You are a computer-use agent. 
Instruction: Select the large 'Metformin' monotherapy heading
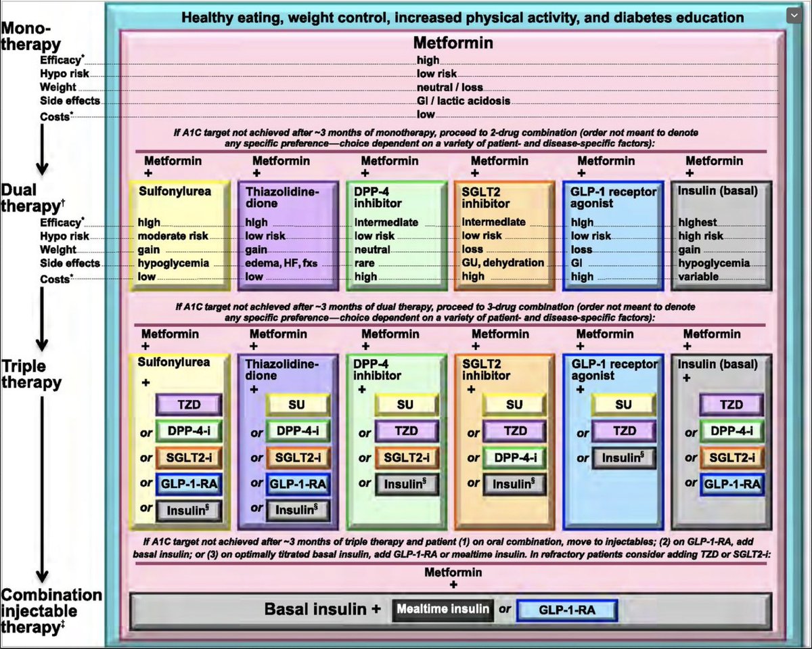453,43
